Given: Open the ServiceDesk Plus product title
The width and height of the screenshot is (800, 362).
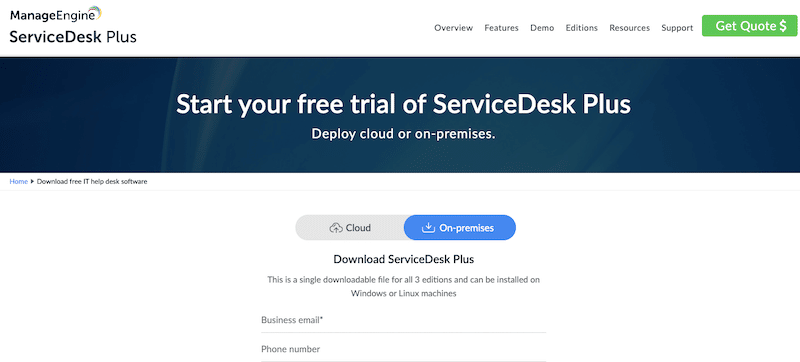Looking at the screenshot, I should [x=73, y=37].
